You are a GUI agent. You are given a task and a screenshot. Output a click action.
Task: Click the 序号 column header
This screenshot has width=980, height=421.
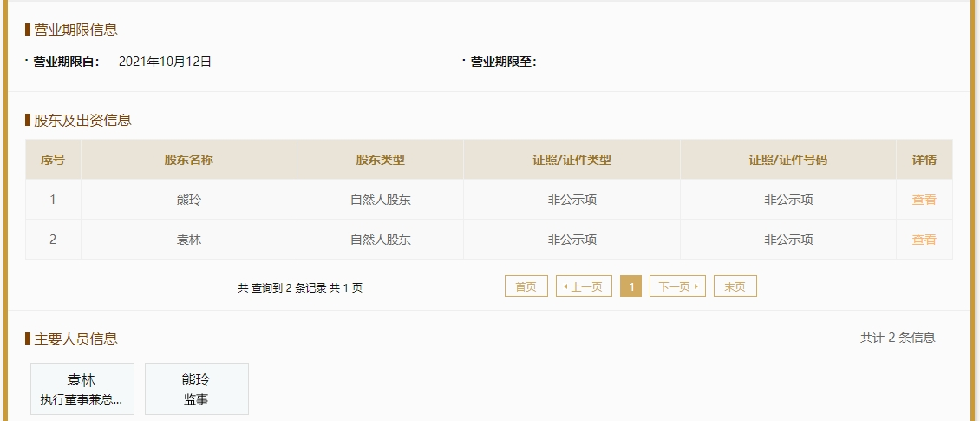(x=53, y=160)
